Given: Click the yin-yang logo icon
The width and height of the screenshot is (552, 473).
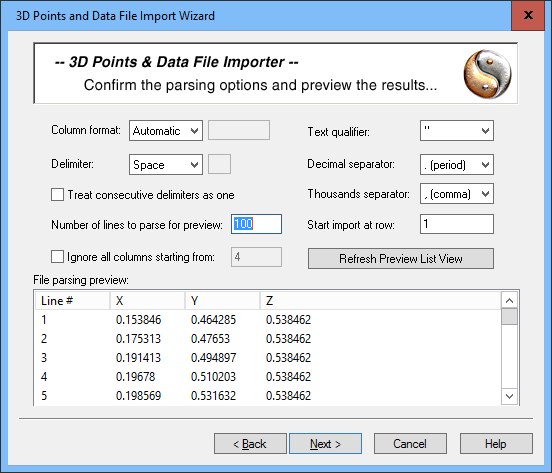Looking at the screenshot, I should click(487, 74).
